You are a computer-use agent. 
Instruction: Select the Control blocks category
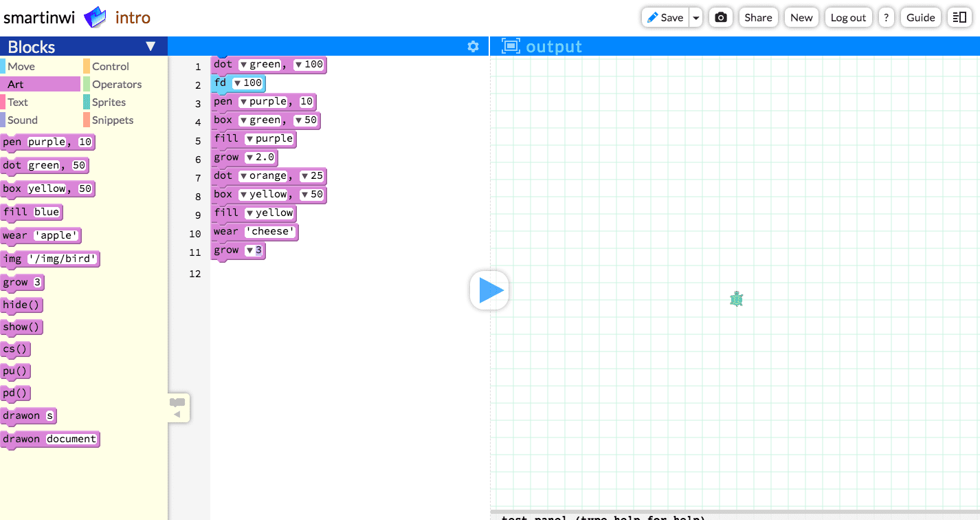(124, 66)
